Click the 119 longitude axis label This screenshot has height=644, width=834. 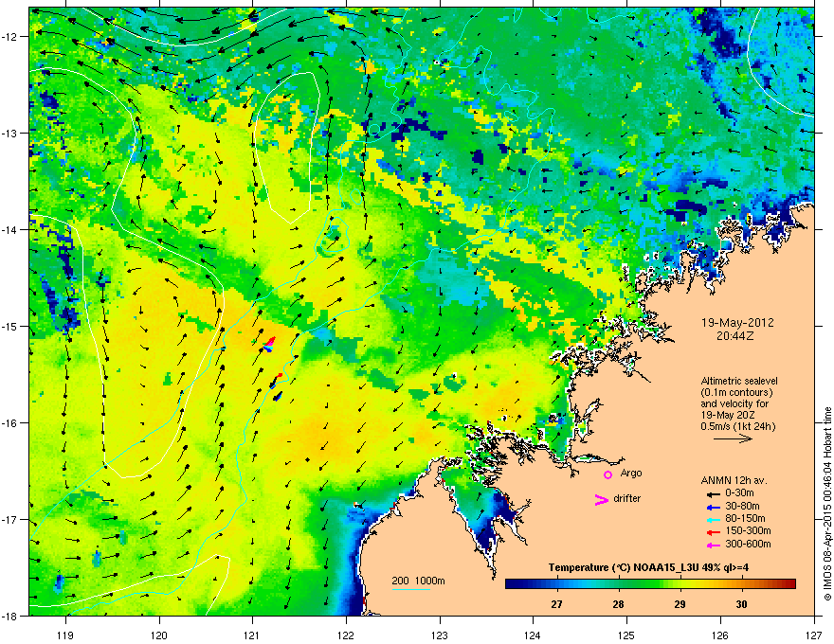point(65,635)
